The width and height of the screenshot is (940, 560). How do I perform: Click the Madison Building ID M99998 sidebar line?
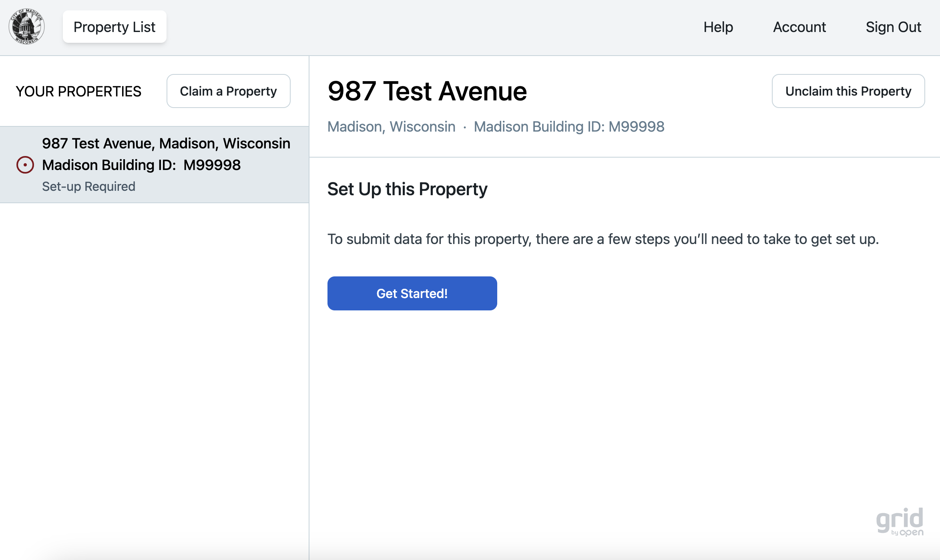[141, 165]
